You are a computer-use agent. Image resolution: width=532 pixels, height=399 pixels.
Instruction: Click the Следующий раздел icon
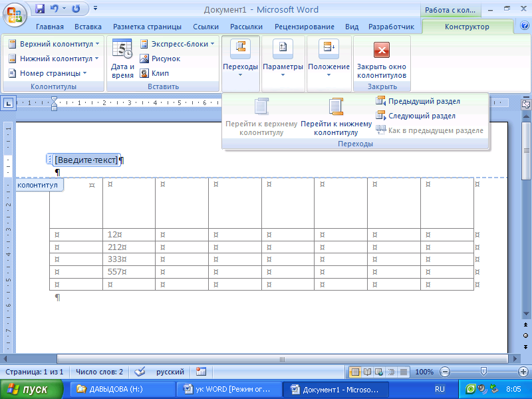pyautogui.click(x=380, y=116)
